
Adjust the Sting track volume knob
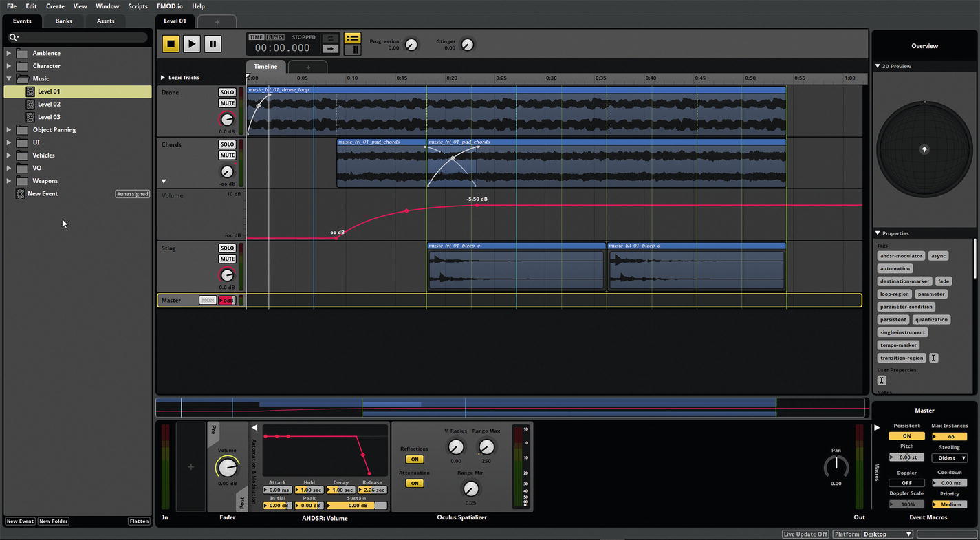coord(227,275)
